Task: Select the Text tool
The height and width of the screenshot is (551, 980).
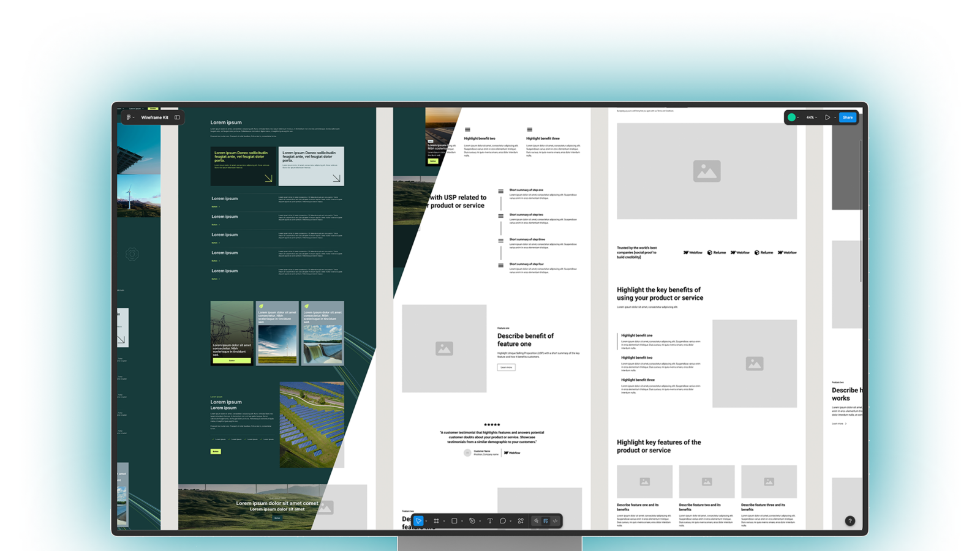Action: click(x=490, y=521)
